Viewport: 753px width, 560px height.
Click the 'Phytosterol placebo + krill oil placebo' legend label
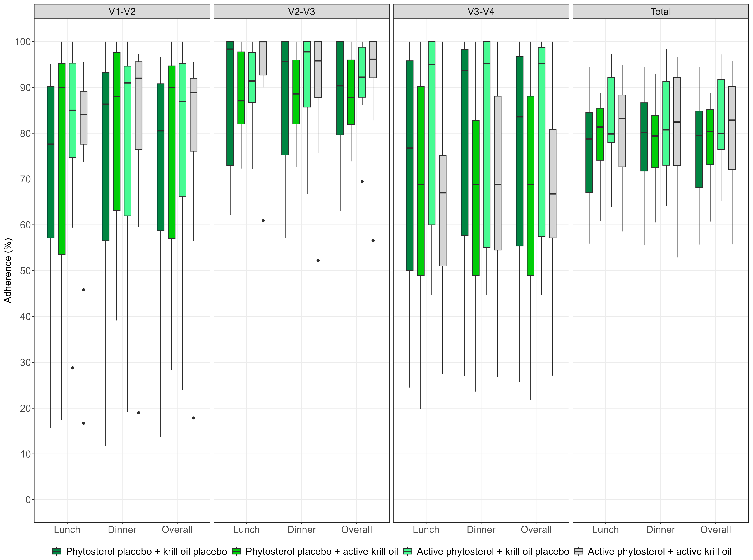pyautogui.click(x=147, y=552)
